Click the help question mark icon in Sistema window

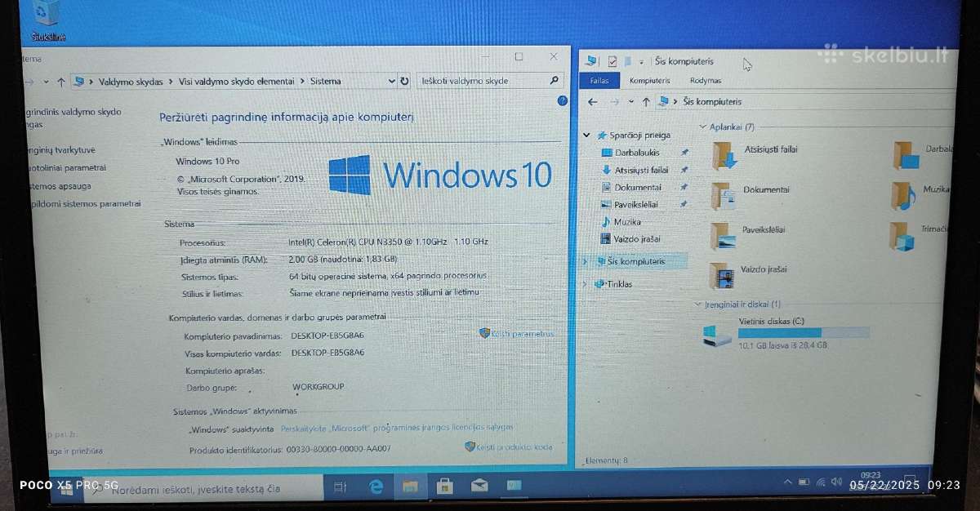click(562, 100)
